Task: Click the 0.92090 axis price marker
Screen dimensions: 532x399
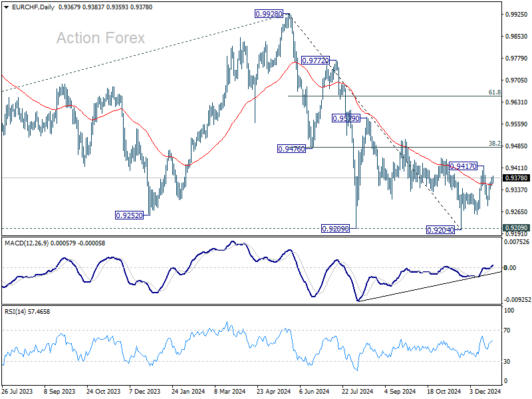Action: 517,228
